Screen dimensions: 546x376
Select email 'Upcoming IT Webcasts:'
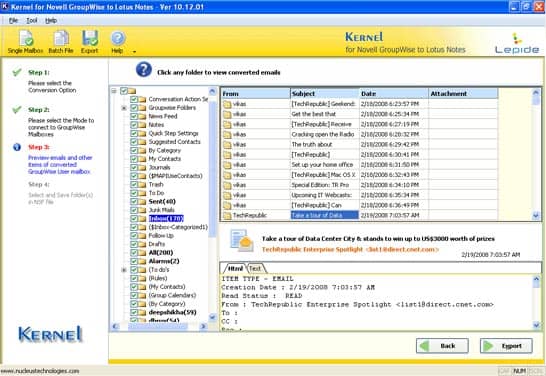(x=322, y=195)
